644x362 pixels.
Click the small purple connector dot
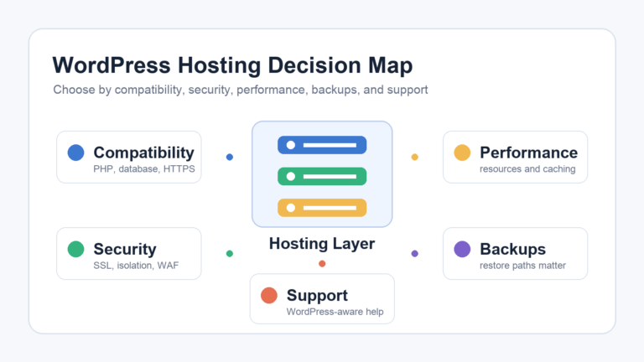pos(415,254)
